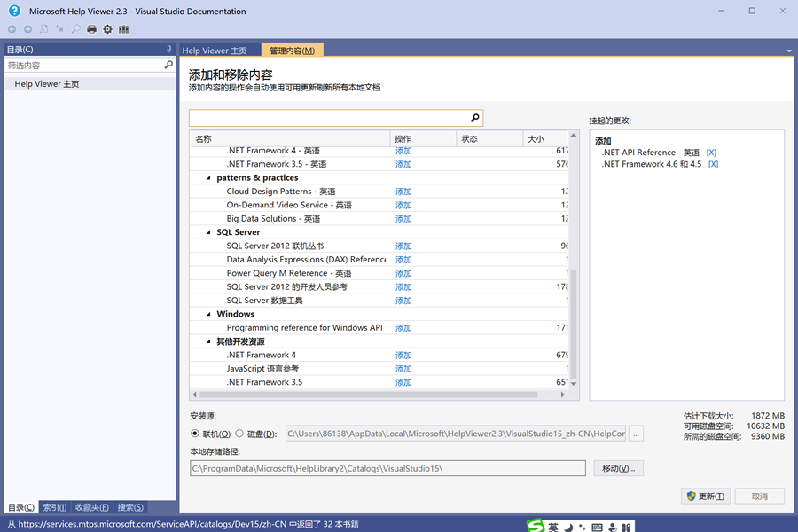This screenshot has width=798, height=532.
Task: Click the Sogou S input method logo
Action: click(x=536, y=526)
